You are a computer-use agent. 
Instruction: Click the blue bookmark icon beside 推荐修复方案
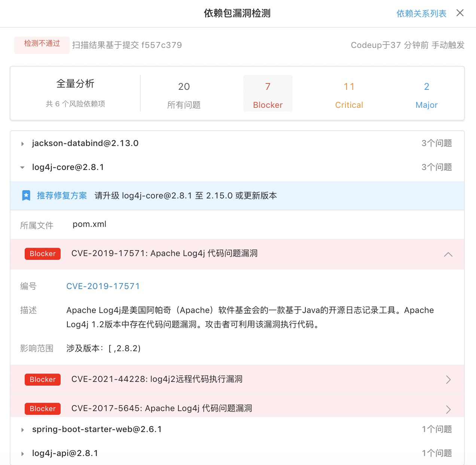26,195
